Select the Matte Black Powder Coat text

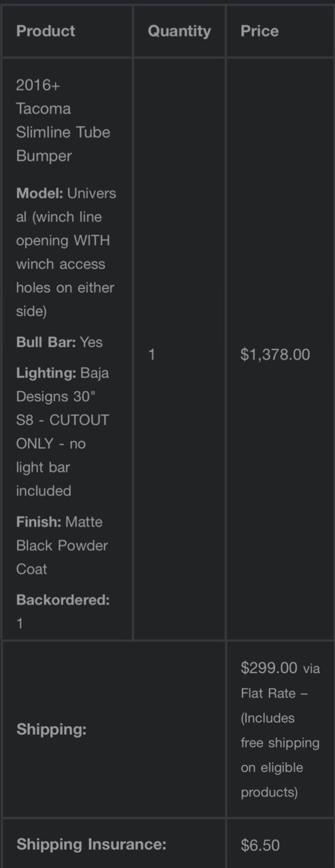click(63, 546)
